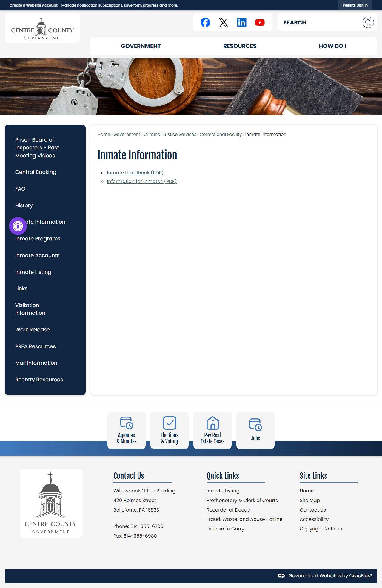This screenshot has height=588, width=382.
Task: Open Inmate Listing quick link in footer
Action: pyautogui.click(x=223, y=491)
